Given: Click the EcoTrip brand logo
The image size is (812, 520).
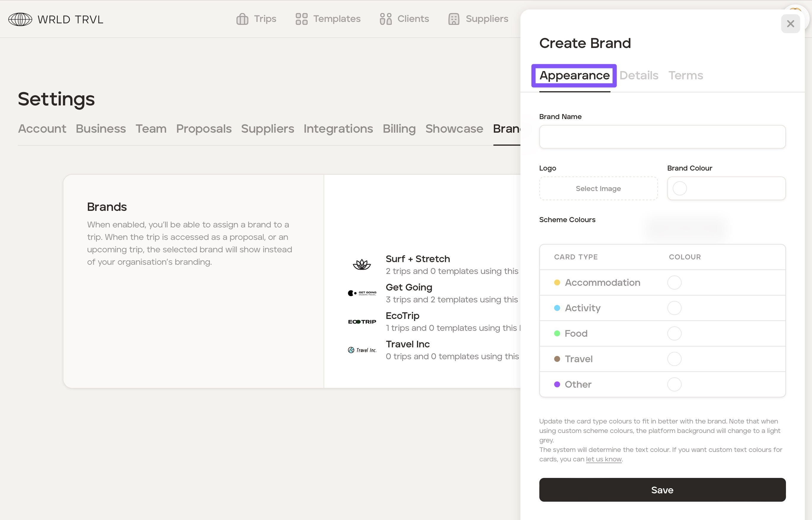Looking at the screenshot, I should (x=362, y=322).
